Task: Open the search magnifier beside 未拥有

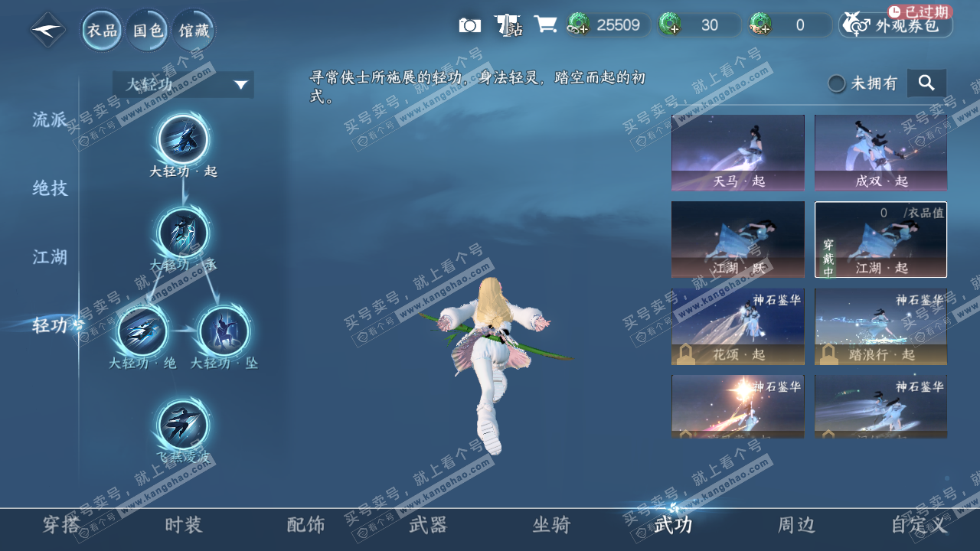Action: [x=926, y=83]
